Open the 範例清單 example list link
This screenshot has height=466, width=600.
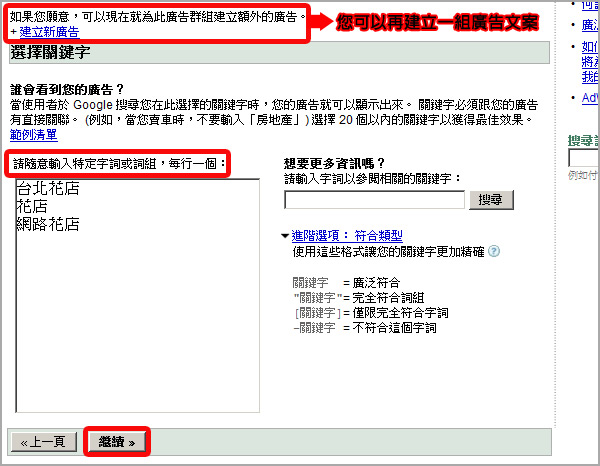tap(34, 135)
